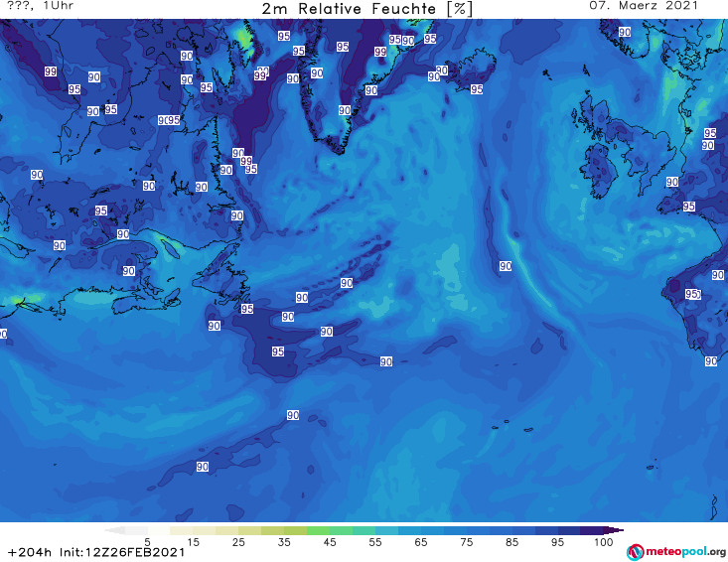728x562 pixels.
Task: Click legend value 85
Action: (x=511, y=542)
